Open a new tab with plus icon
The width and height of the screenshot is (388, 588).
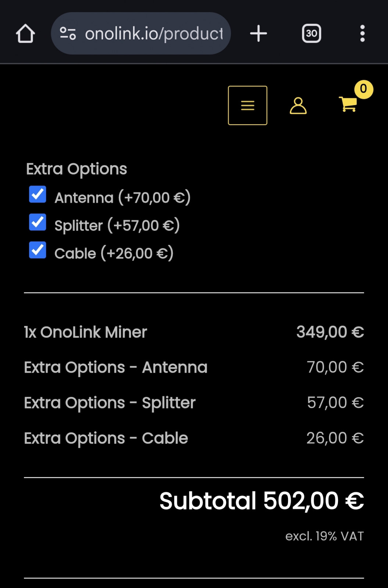click(x=259, y=34)
